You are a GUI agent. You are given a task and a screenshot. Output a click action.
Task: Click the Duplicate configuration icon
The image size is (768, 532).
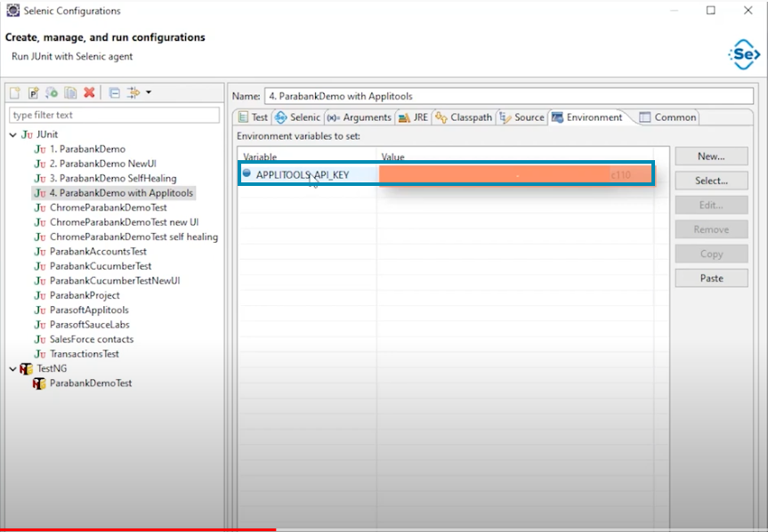click(70, 93)
